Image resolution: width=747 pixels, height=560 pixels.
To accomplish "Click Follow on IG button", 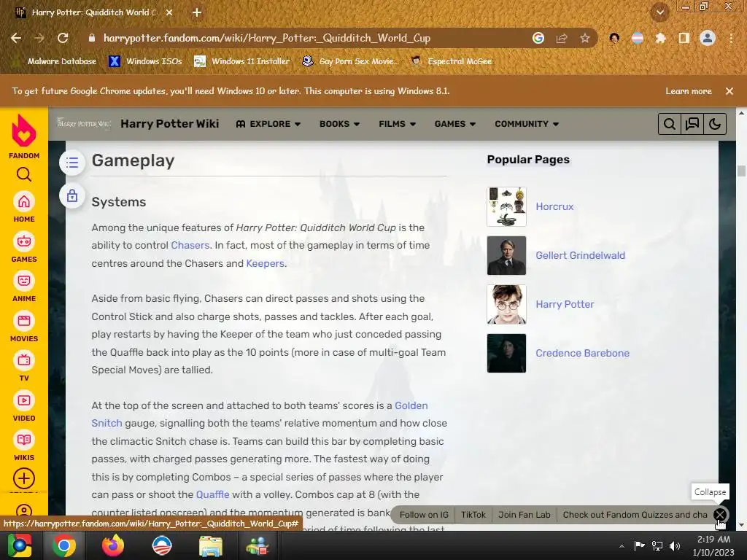I will coord(424,515).
